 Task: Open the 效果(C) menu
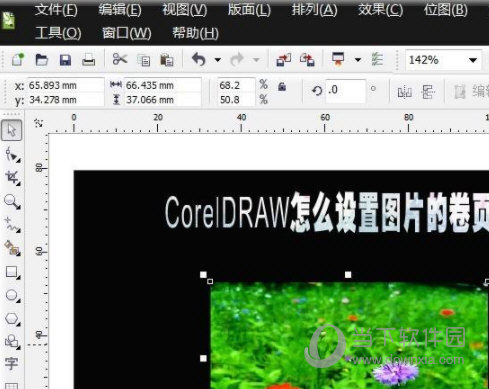(380, 10)
